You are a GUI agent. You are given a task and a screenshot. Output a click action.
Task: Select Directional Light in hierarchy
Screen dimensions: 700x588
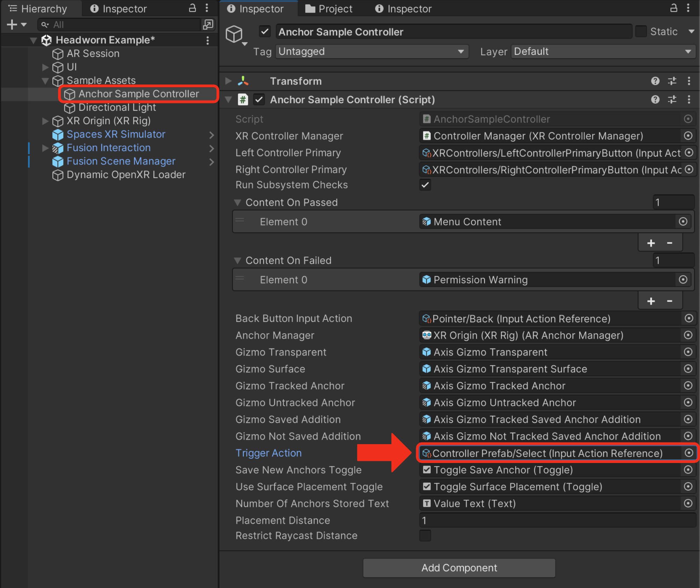(117, 108)
